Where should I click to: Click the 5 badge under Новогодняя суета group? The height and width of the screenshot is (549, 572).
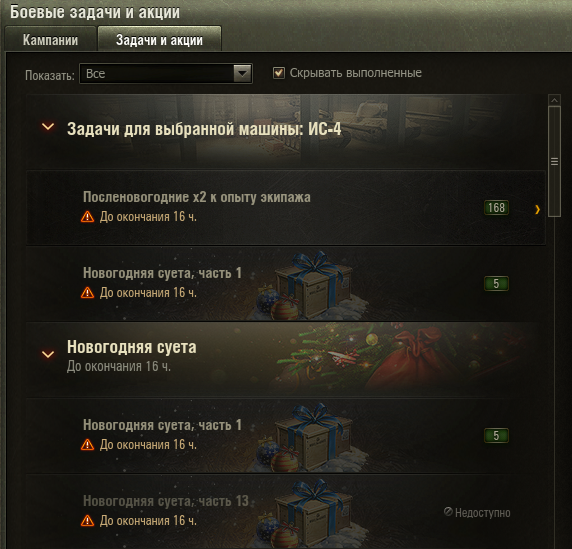tap(496, 436)
